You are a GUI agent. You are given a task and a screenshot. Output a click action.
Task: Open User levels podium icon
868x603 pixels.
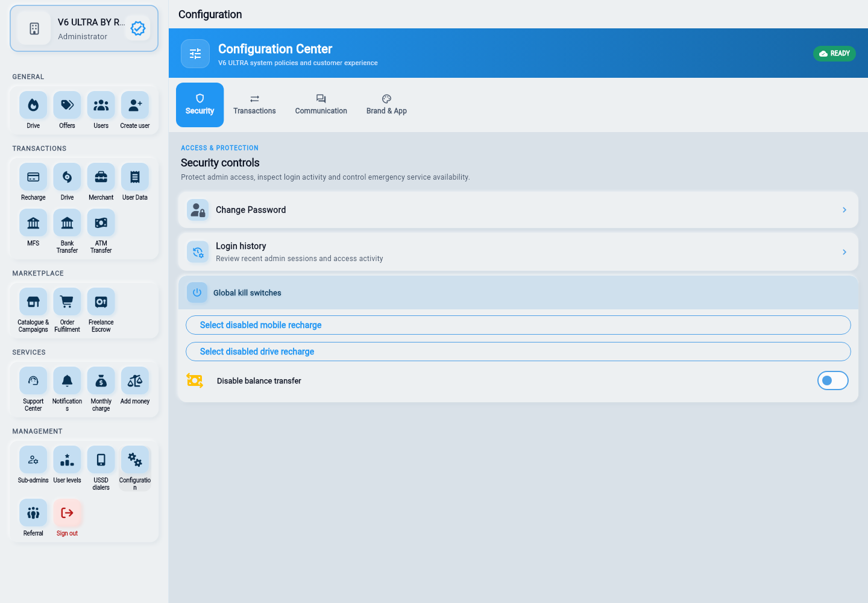pyautogui.click(x=67, y=460)
